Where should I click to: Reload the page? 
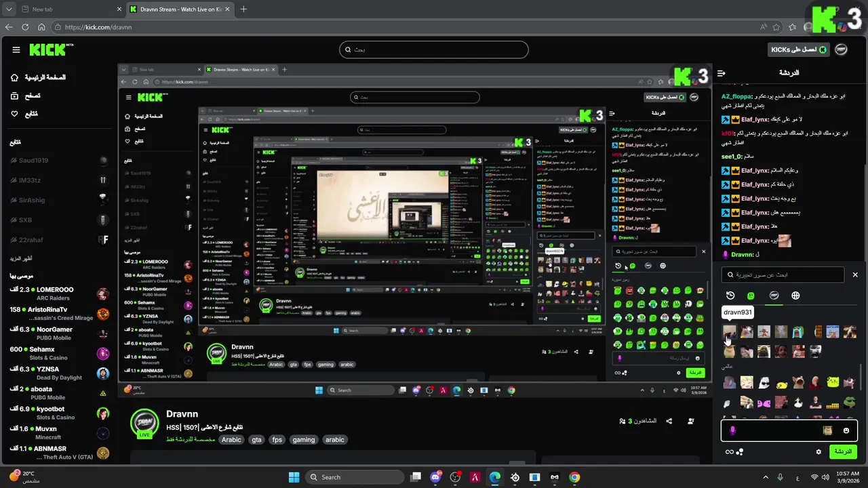[x=25, y=27]
